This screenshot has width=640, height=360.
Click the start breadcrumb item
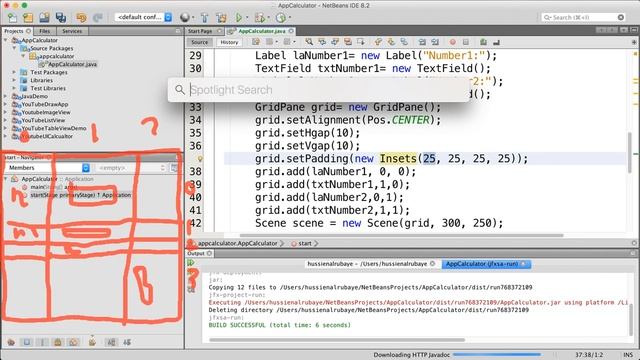[x=304, y=243]
